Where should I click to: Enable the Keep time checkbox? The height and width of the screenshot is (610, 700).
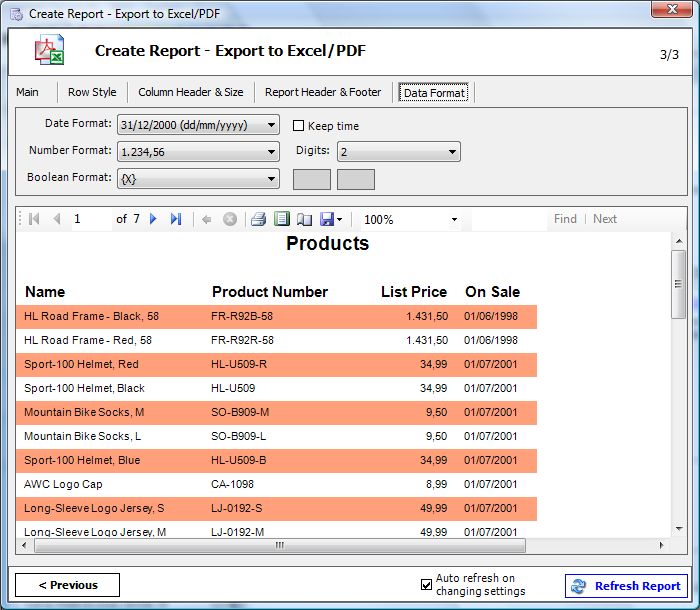point(298,125)
